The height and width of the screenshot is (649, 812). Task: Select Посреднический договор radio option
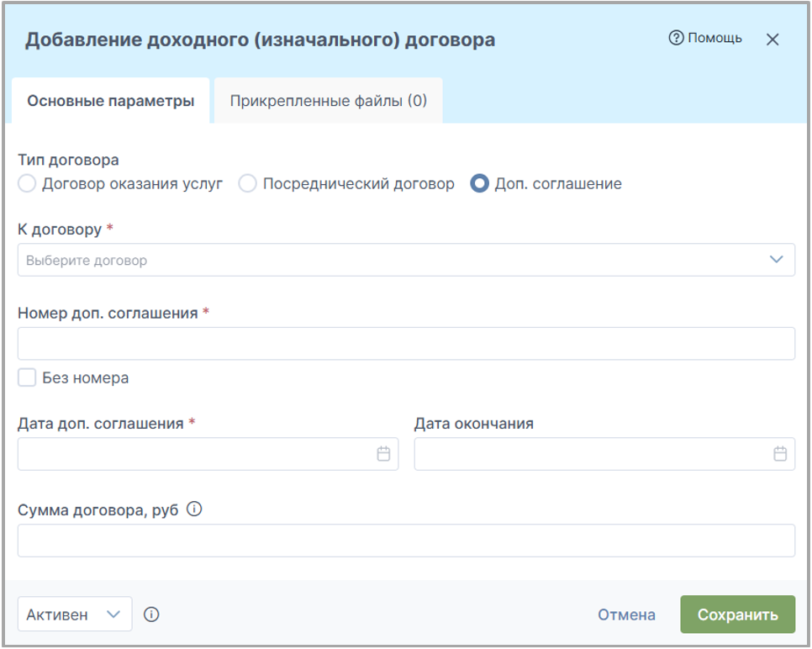[247, 183]
